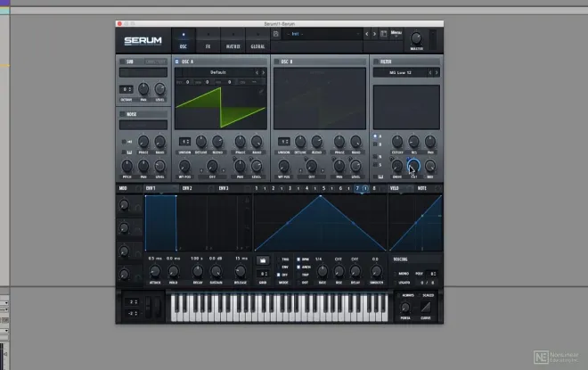Image resolution: width=588 pixels, height=370 pixels.
Task: Select the NOTE modulation source tab
Action: point(422,188)
